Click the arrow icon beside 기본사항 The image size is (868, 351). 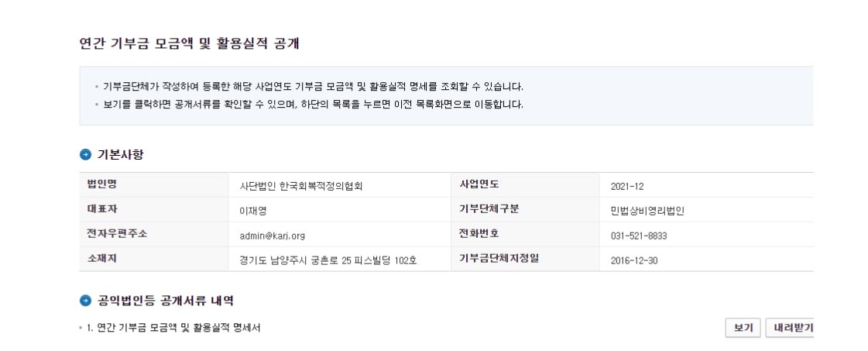85,155
